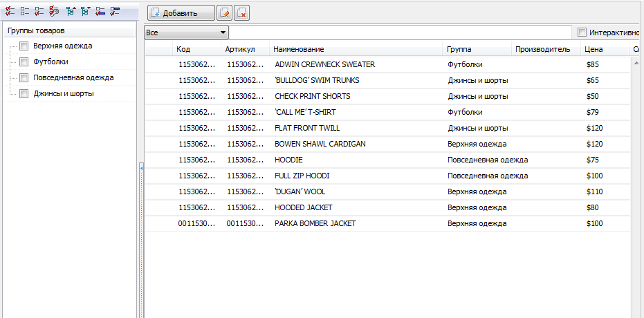Image resolution: width=644 pixels, height=318 pixels.
Task: Click the $100 price of PARKA BOMBER JACKET
Action: (x=595, y=224)
